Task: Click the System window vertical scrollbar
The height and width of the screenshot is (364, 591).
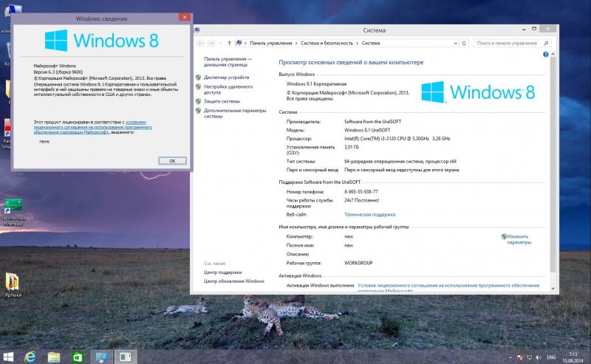Action: click(x=553, y=164)
